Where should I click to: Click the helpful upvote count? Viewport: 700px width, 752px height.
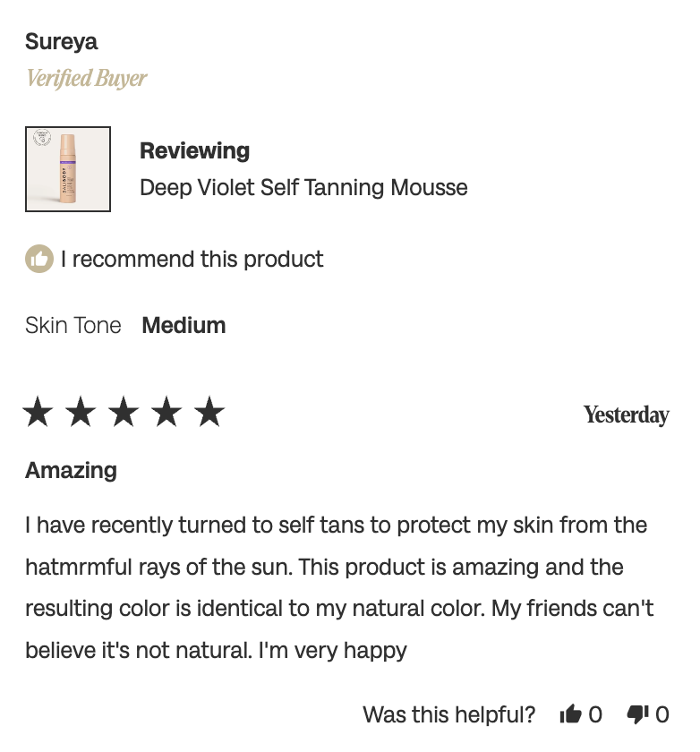595,714
